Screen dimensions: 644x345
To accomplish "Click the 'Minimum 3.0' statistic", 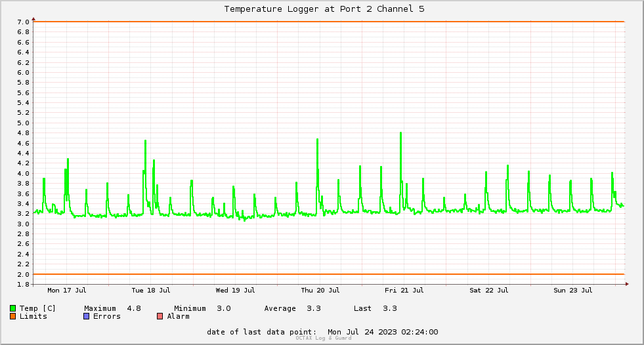I will (x=202, y=308).
